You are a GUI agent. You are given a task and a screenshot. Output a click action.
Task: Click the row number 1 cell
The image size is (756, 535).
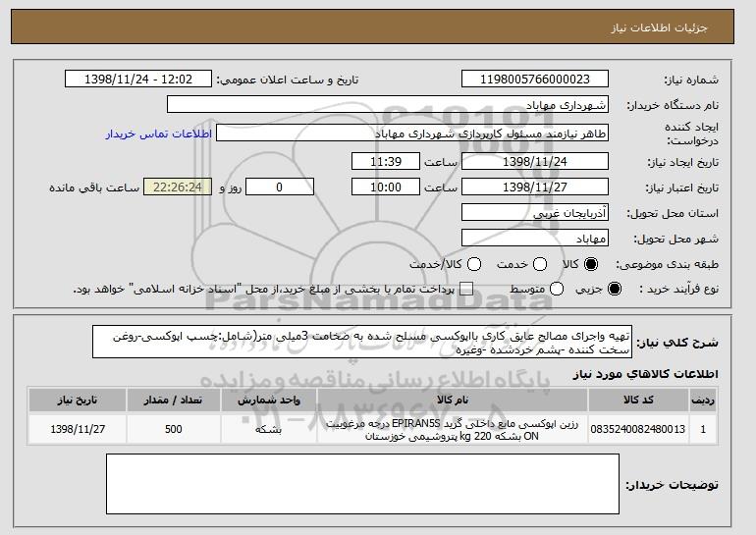coord(703,429)
